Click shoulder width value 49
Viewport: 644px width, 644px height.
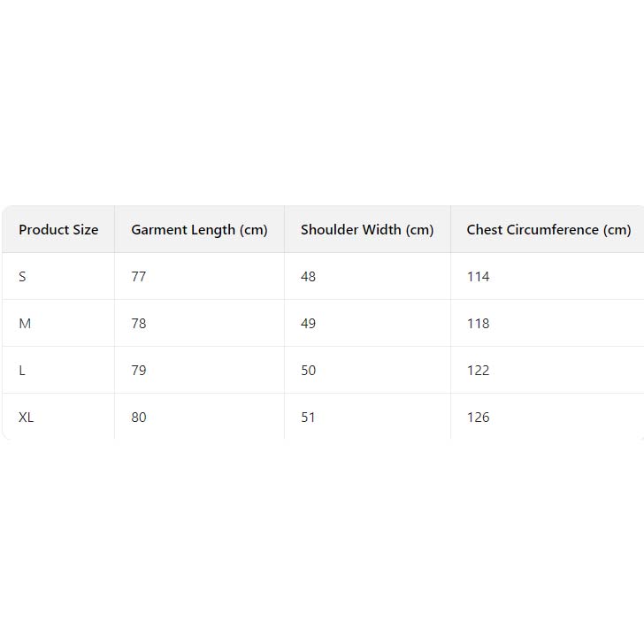[x=308, y=324]
